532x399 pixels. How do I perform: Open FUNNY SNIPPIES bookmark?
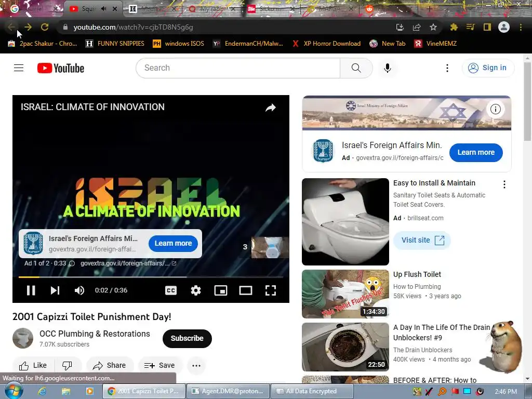click(x=115, y=44)
